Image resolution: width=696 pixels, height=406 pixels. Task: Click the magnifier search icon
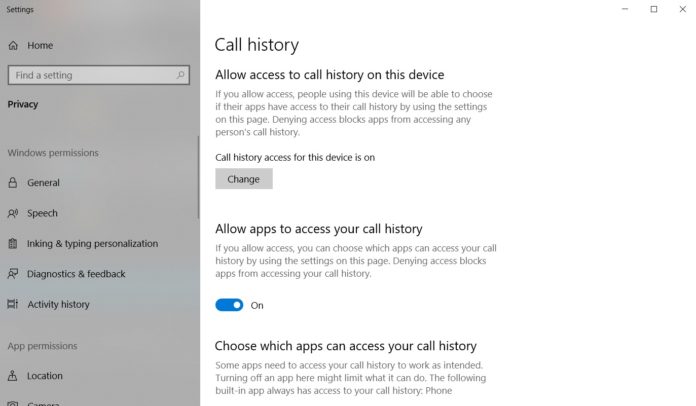pyautogui.click(x=180, y=75)
